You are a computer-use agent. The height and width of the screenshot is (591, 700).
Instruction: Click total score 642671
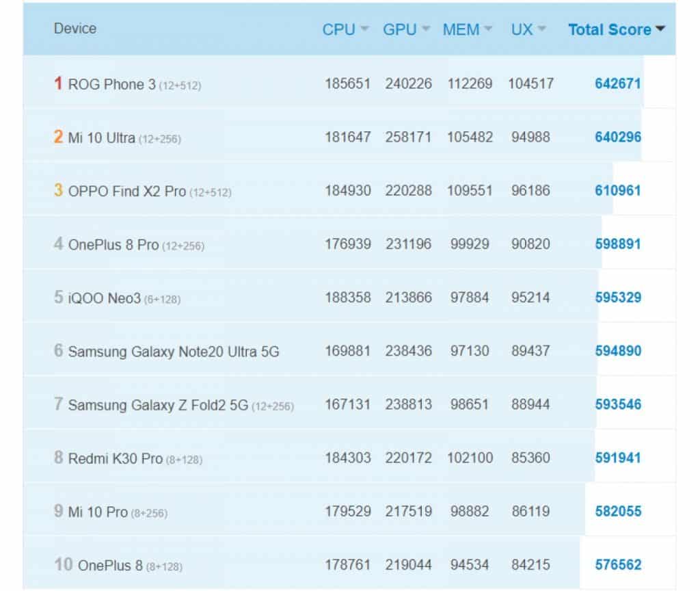[x=618, y=83]
